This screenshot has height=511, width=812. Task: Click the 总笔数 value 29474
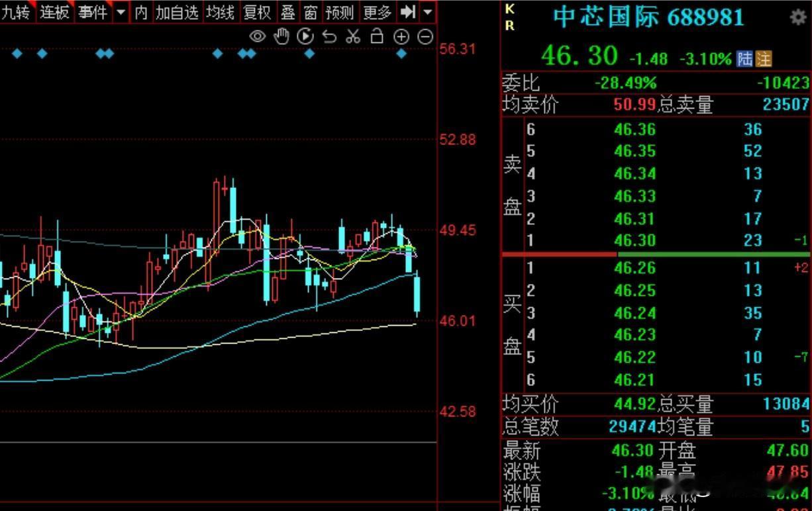tap(633, 426)
